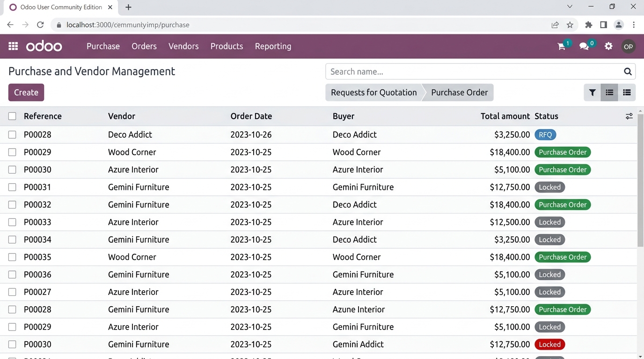The height and width of the screenshot is (359, 644).
Task: Open the P00027 reference cell
Action: click(37, 292)
